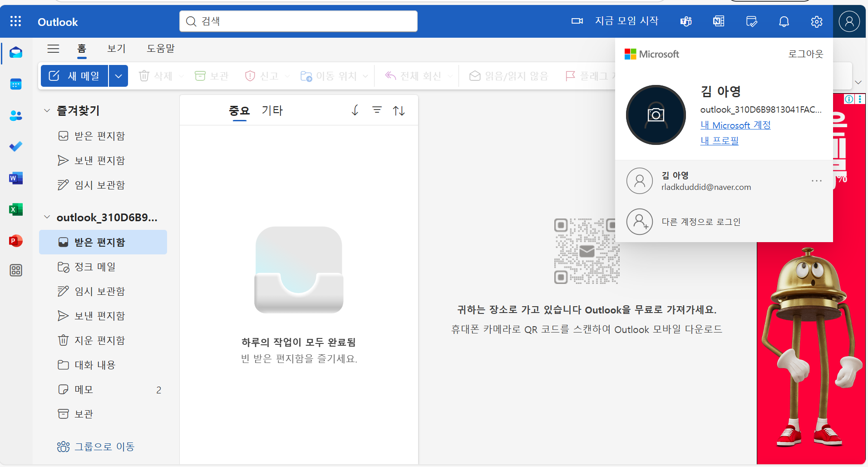Open the app launcher grid

(15, 21)
